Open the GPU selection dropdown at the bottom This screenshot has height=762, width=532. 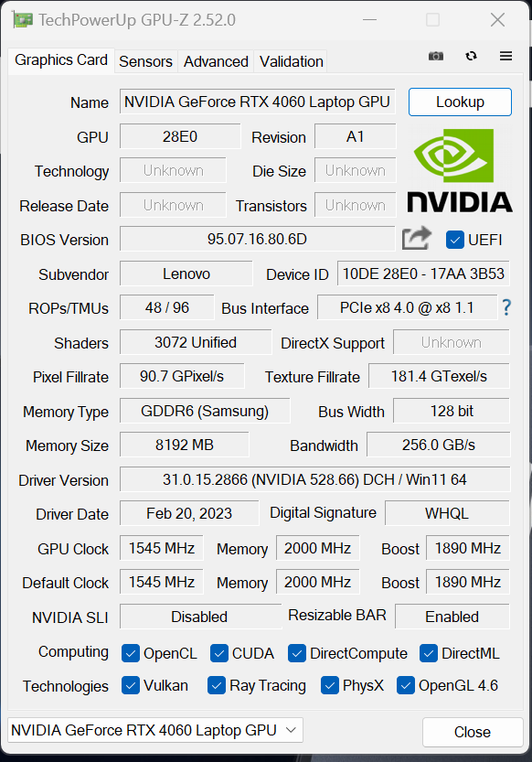[155, 730]
